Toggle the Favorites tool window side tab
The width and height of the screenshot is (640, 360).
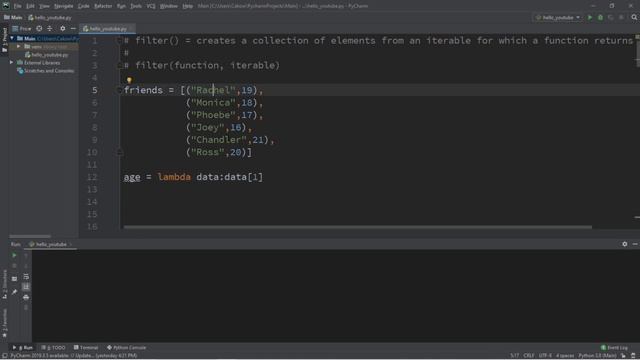click(x=4, y=322)
